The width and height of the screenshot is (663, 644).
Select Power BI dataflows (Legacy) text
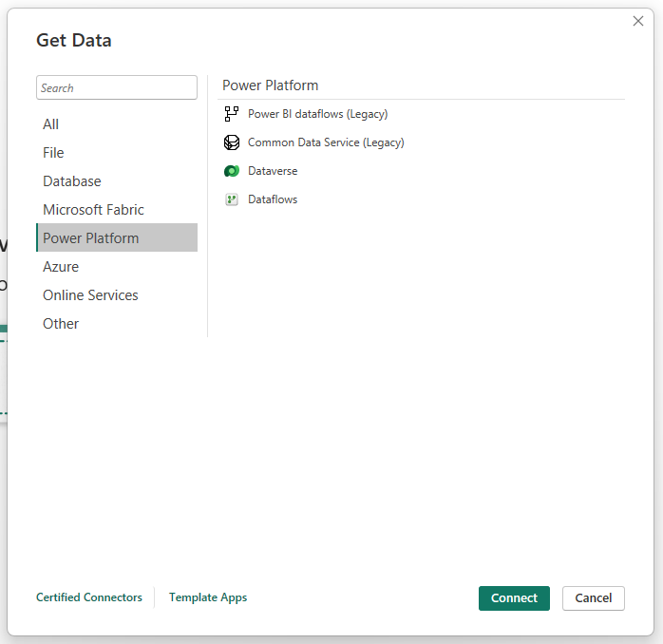coord(317,114)
